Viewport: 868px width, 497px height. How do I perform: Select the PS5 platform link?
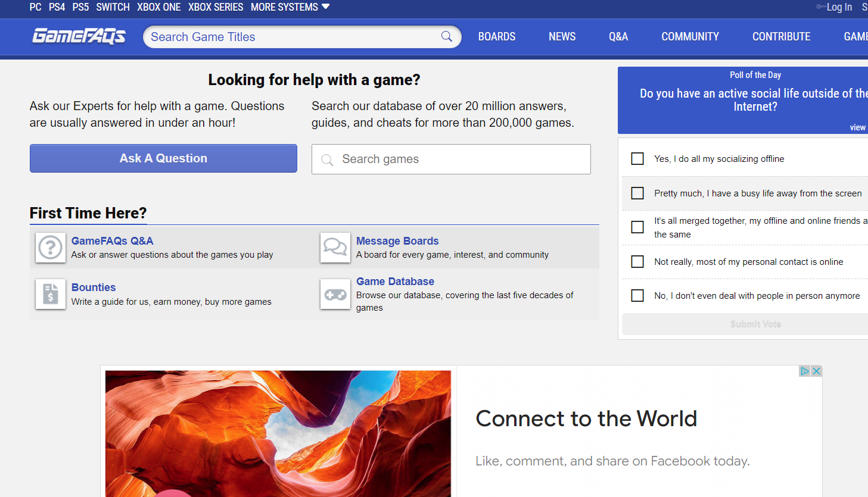pos(80,7)
